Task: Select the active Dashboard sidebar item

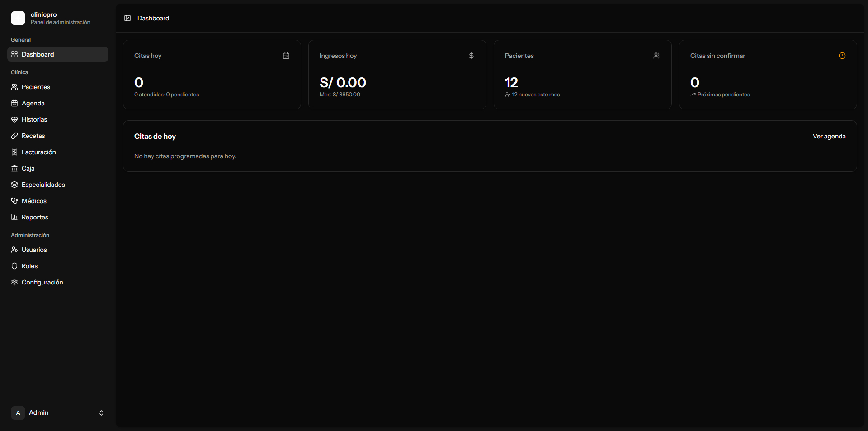Action: pos(58,54)
